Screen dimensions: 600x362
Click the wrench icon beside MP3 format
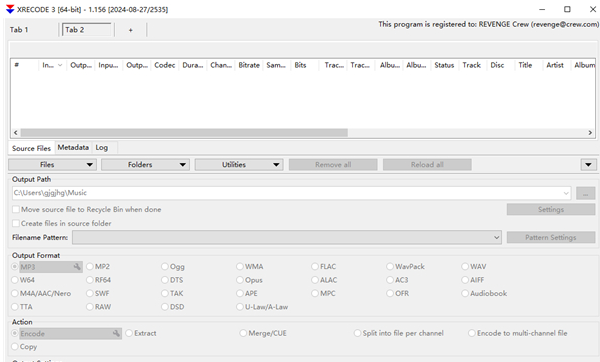coord(77,267)
